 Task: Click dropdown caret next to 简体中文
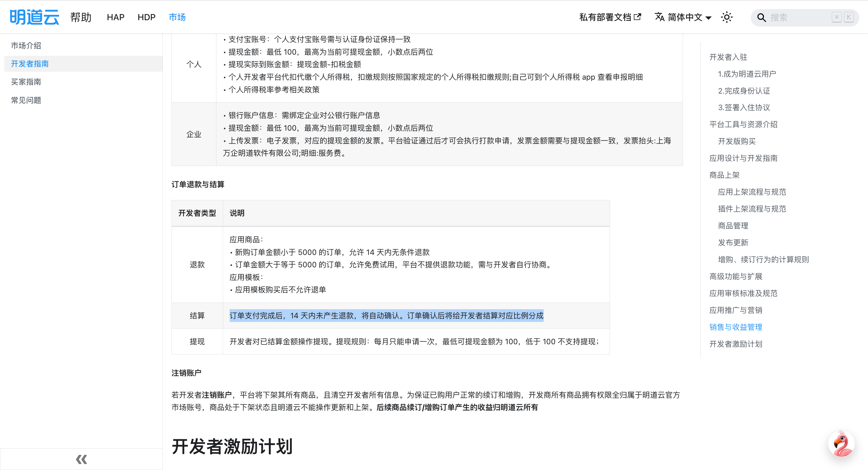point(708,18)
